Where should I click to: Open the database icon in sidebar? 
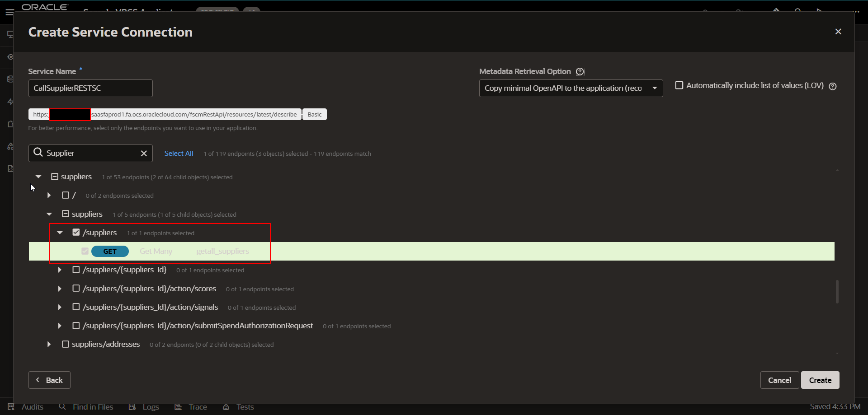pos(10,79)
